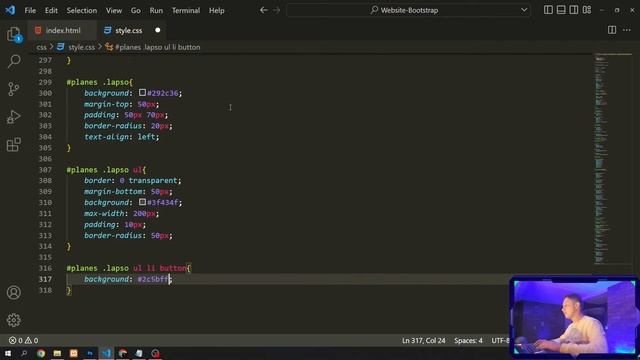Open the Go menu

[136, 10]
